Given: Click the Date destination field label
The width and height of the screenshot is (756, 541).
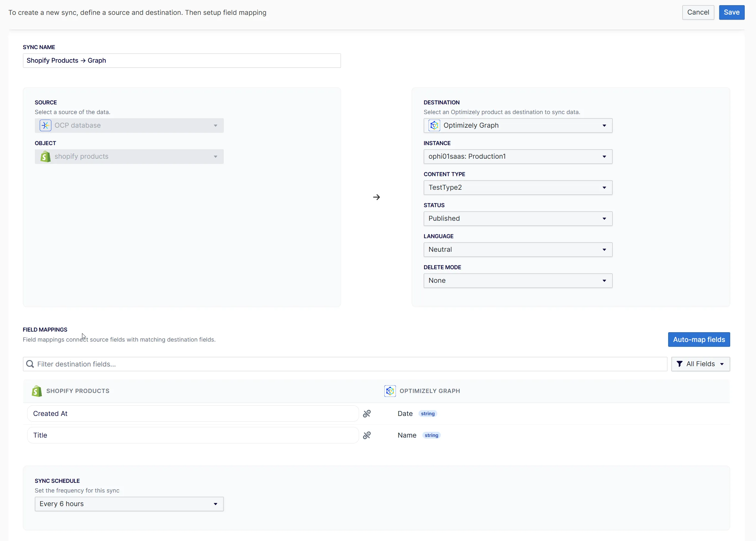Looking at the screenshot, I should (x=405, y=414).
